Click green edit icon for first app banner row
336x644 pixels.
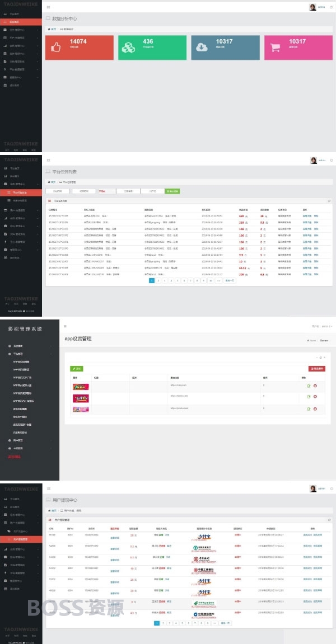pos(309,386)
